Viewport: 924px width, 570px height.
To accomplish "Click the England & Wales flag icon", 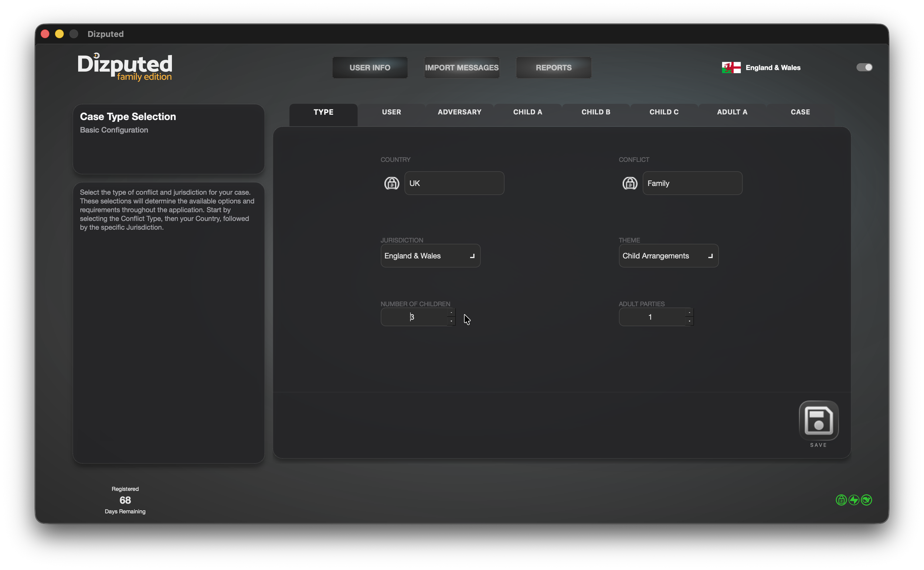I will [731, 68].
